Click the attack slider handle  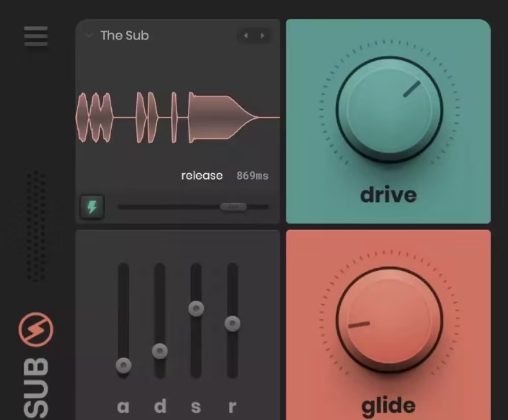[123, 365]
